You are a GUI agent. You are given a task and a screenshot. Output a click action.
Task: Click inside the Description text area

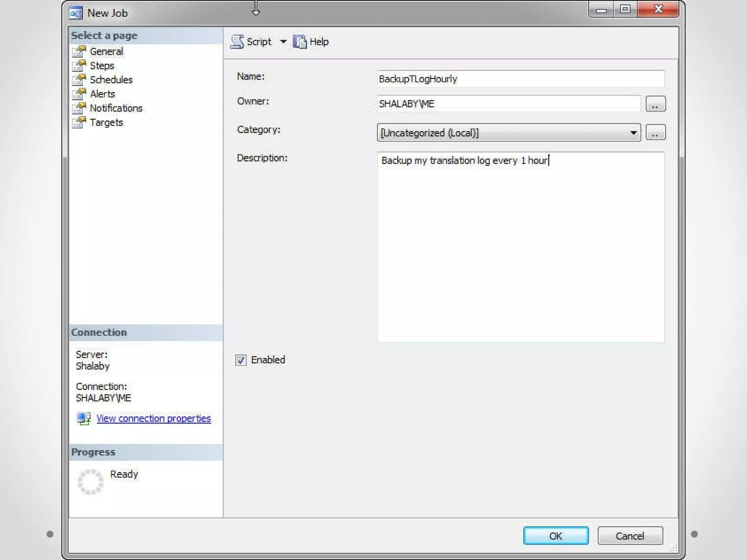[520, 248]
